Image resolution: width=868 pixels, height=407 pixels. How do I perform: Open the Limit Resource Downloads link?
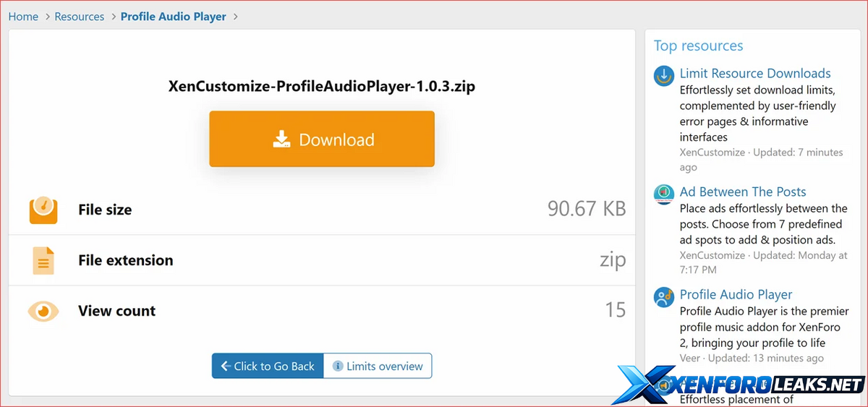(755, 73)
